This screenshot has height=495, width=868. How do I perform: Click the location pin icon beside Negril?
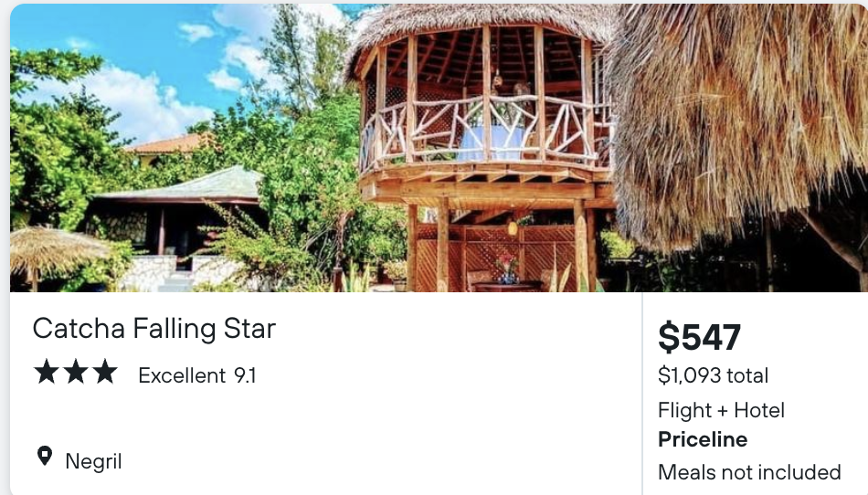44,457
